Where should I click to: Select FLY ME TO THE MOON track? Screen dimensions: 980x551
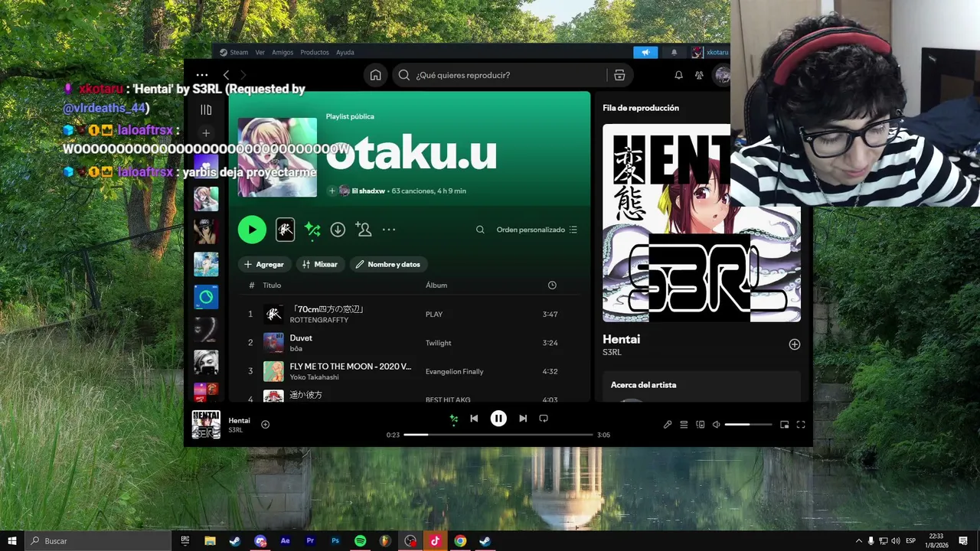tap(410, 371)
